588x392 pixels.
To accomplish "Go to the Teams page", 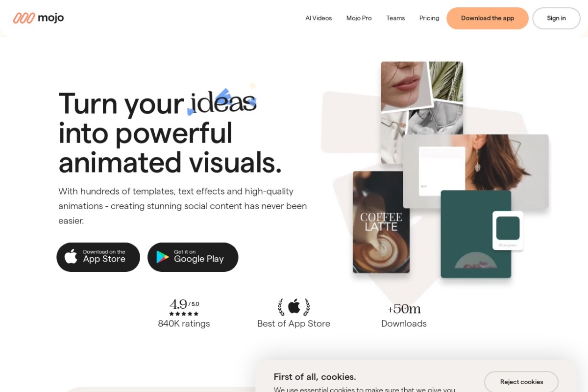I will (x=395, y=18).
